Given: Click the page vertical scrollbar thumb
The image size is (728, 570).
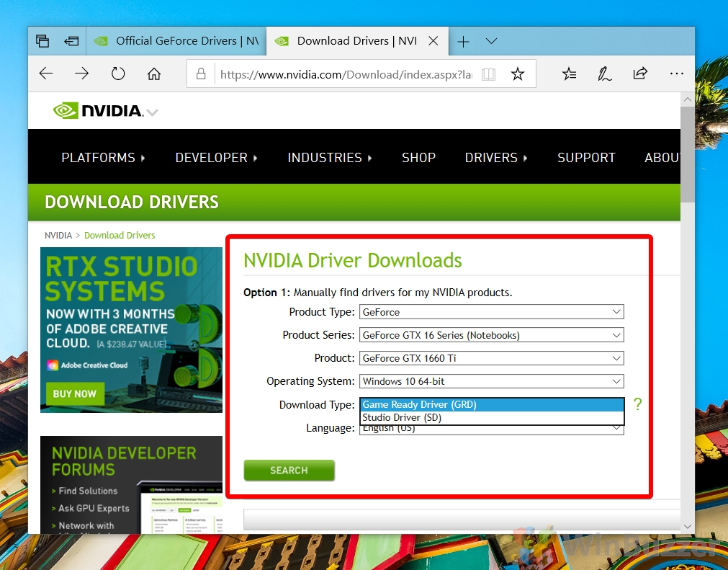Looking at the screenshot, I should 688,155.
